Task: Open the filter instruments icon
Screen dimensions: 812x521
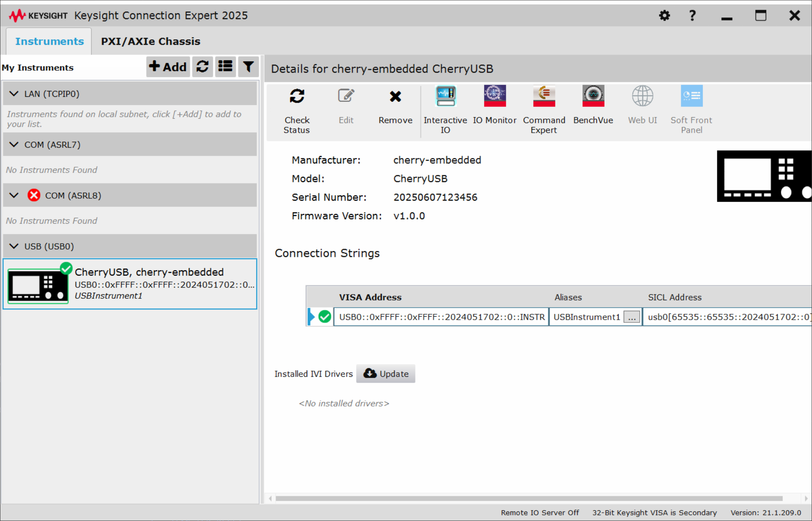Action: (248, 67)
